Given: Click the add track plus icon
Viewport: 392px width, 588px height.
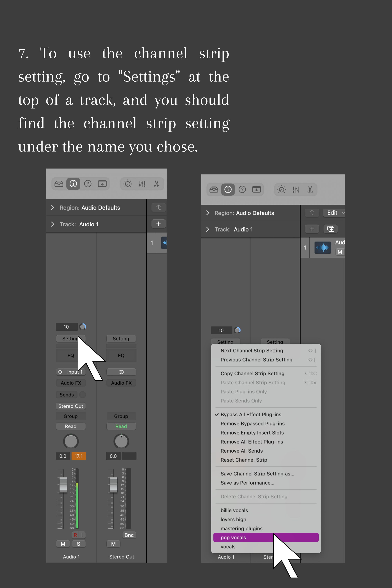Looking at the screenshot, I should click(x=158, y=224).
